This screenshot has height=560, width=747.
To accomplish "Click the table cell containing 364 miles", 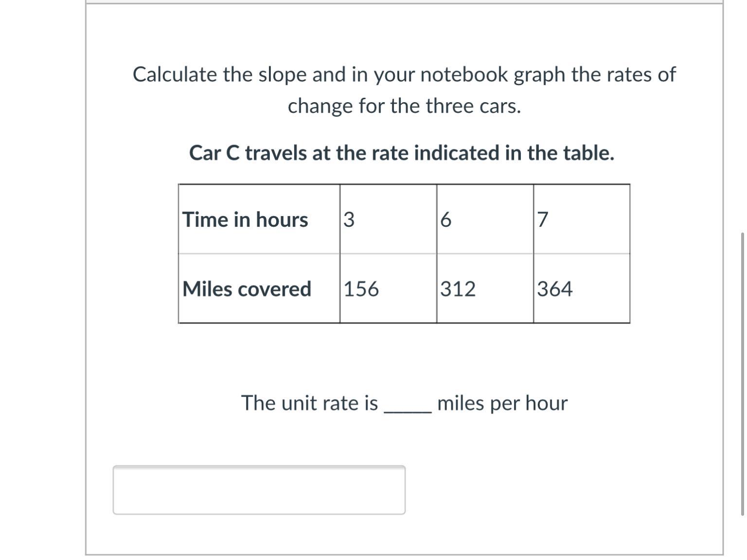I will (x=582, y=289).
